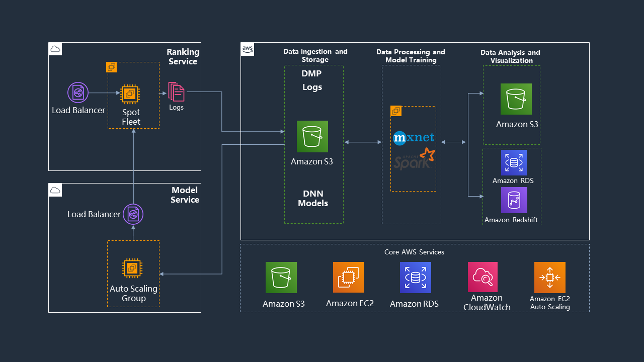Click orange instances badge above MXNet
The image size is (644, 362).
point(396,111)
